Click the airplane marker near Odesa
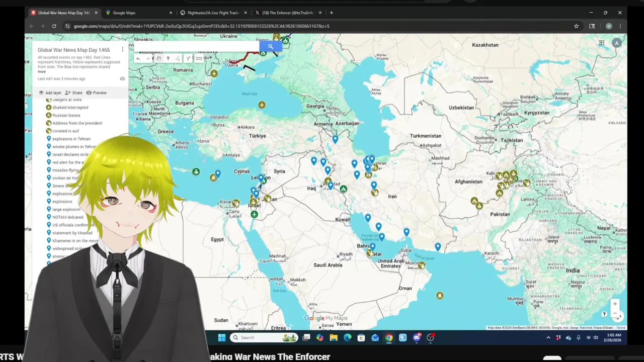This screenshot has width=644, height=362. click(214, 73)
